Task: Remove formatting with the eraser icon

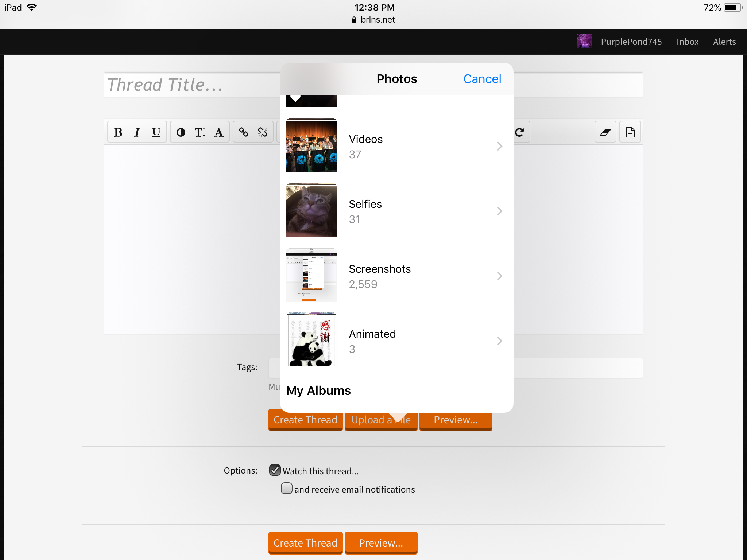Action: click(605, 132)
